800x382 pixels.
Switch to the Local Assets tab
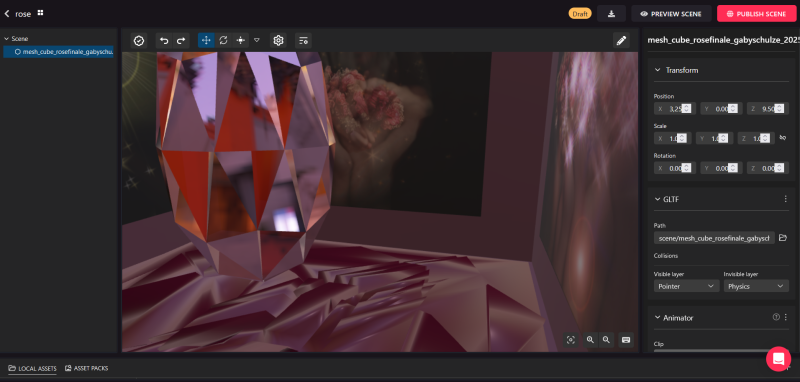(x=33, y=368)
